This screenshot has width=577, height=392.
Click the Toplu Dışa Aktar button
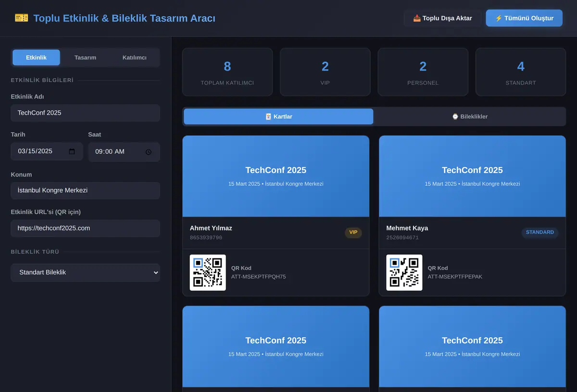point(442,18)
